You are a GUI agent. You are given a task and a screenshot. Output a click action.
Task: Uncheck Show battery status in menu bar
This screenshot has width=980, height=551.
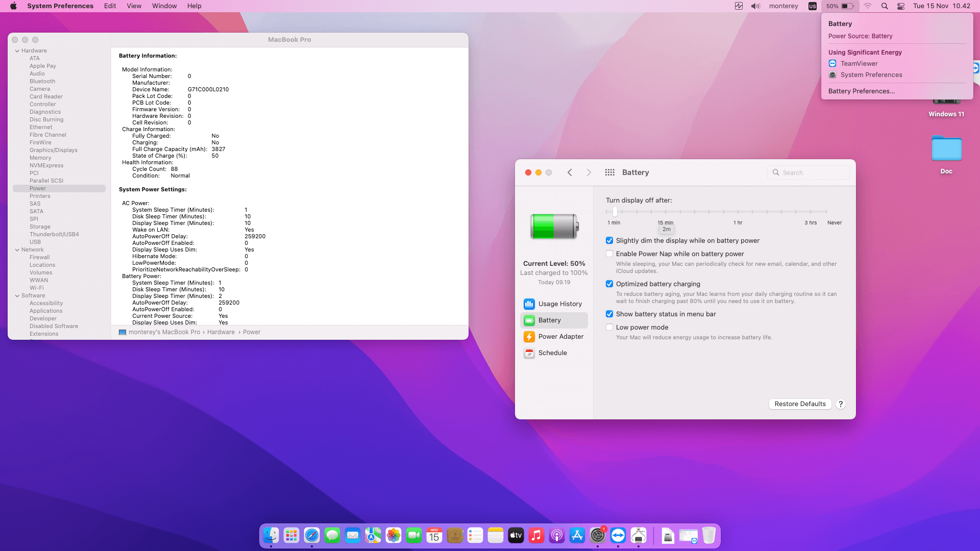click(x=609, y=314)
